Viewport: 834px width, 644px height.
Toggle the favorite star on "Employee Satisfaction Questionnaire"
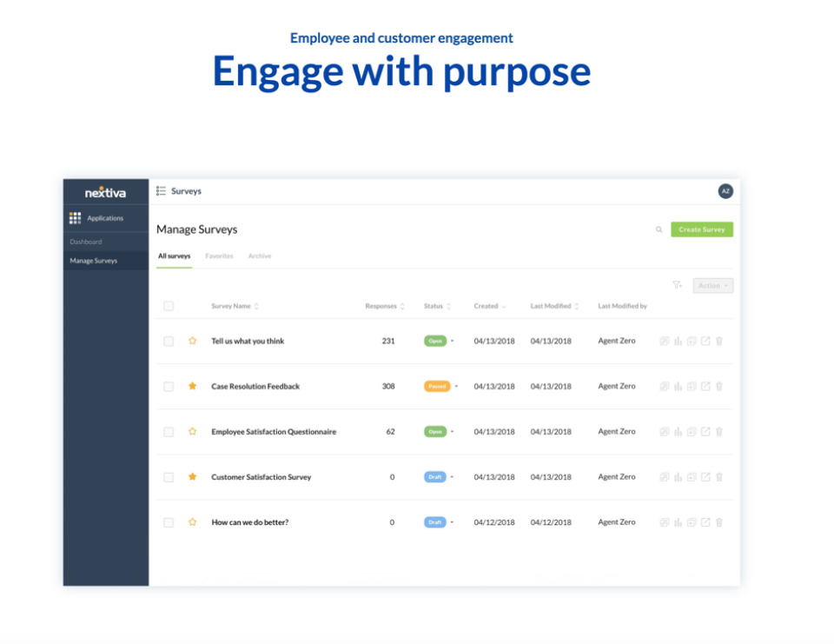(192, 431)
